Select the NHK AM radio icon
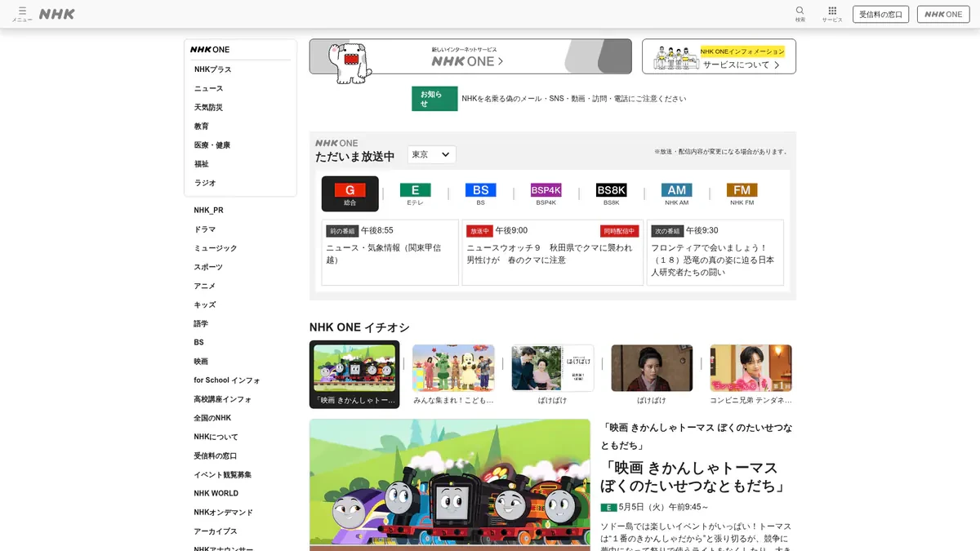This screenshot has width=980, height=551. click(677, 193)
